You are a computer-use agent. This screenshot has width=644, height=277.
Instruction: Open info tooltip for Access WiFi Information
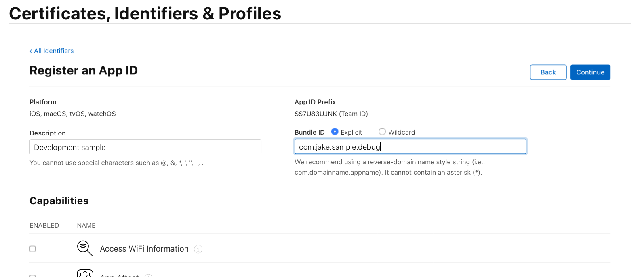tap(198, 249)
